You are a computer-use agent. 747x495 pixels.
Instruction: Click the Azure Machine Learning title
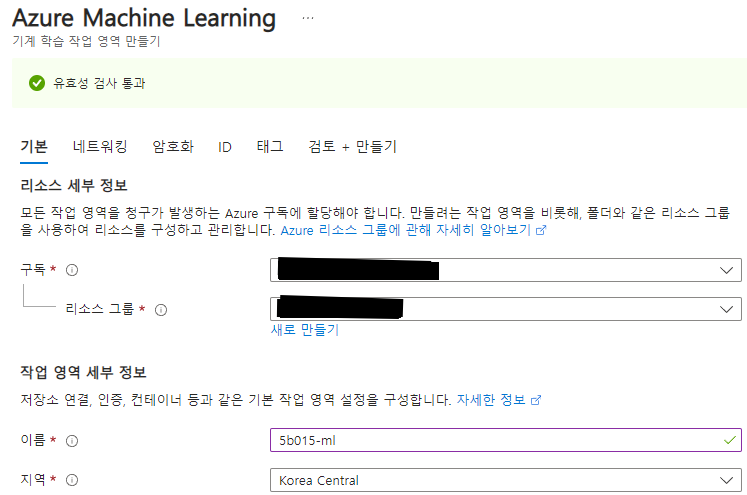click(144, 18)
